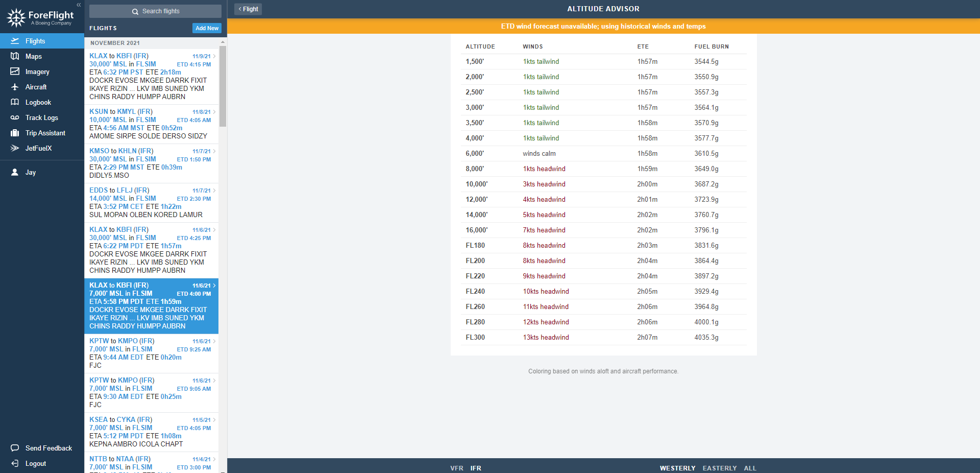Open the Logbook icon in sidebar
This screenshot has width=980, height=473.
(x=15, y=102)
